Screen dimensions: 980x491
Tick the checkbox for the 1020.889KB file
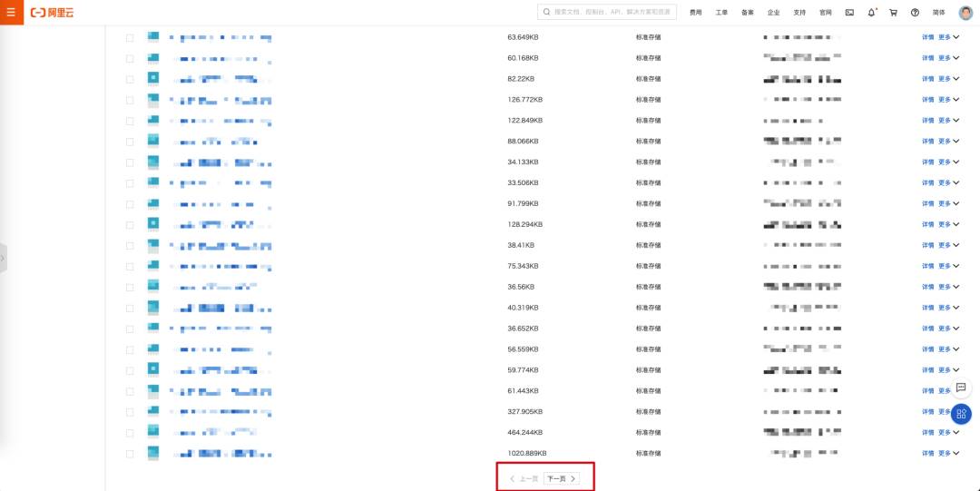[130, 454]
